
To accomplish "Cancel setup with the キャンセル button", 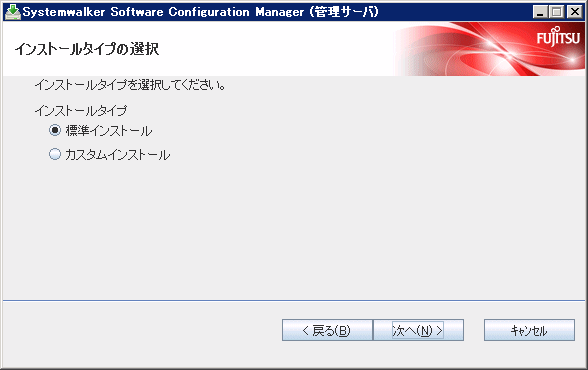I will (x=529, y=330).
